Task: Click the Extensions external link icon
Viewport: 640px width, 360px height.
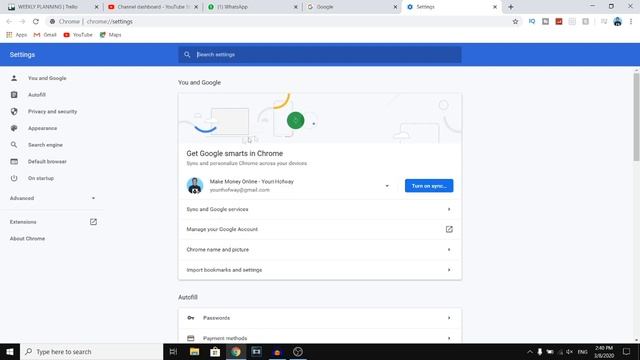Action: coord(93,222)
